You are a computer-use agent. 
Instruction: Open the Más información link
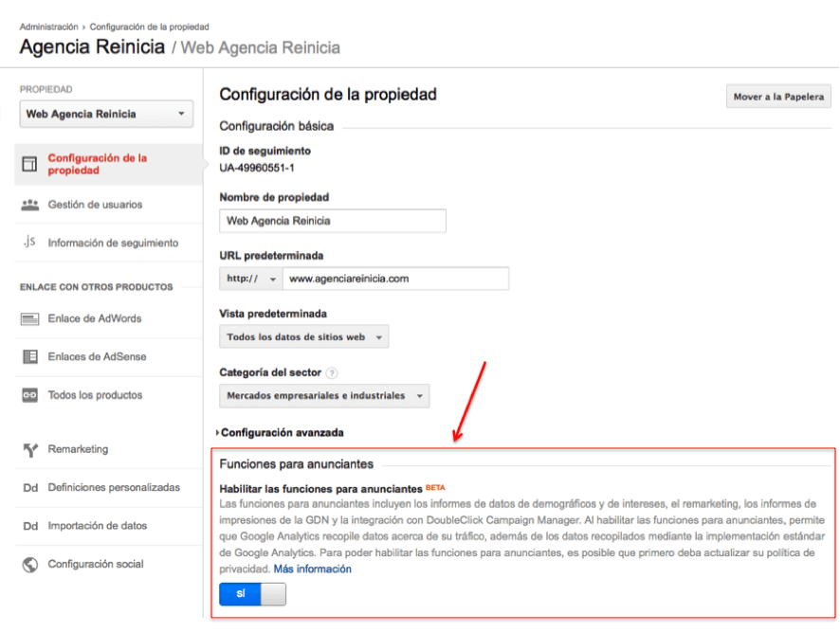click(312, 570)
